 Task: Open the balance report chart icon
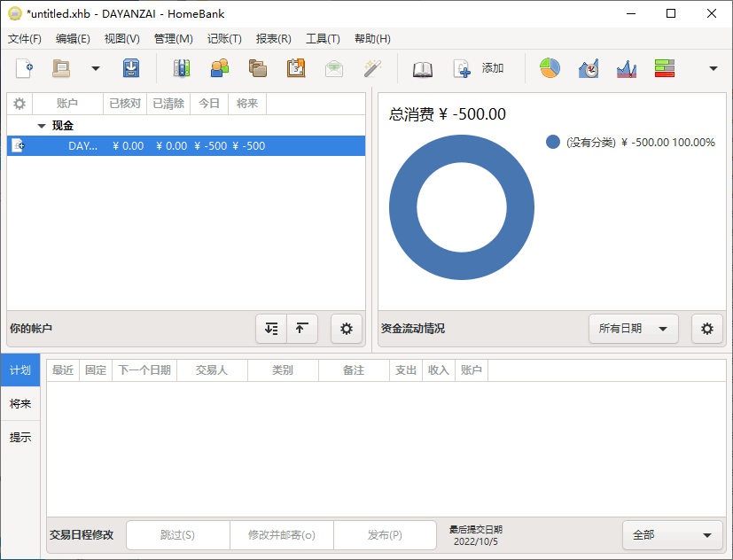[626, 68]
